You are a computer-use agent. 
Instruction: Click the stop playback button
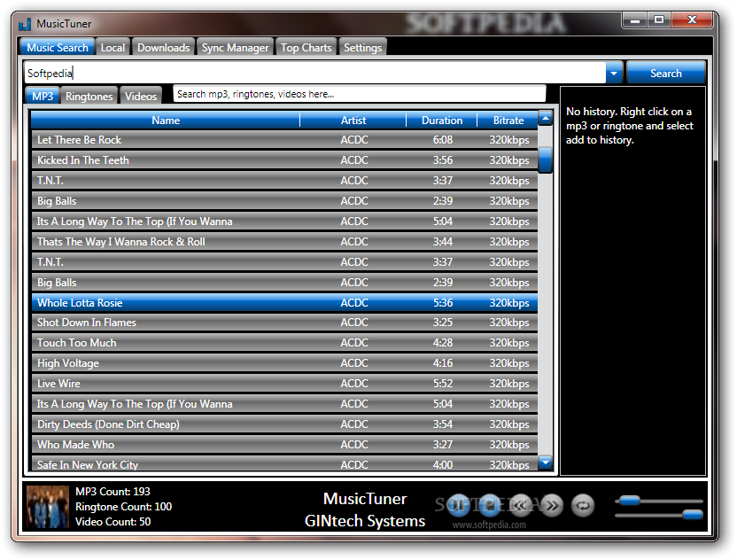click(489, 505)
